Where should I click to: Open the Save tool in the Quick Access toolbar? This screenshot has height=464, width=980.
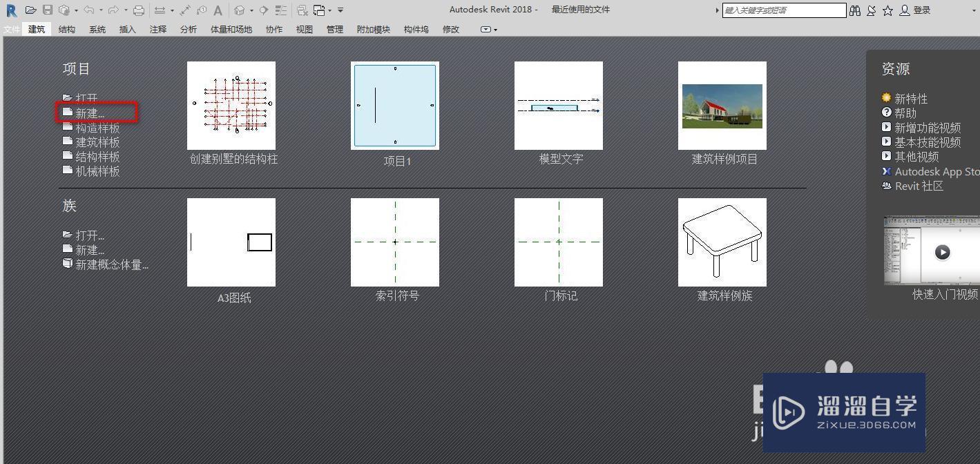48,10
